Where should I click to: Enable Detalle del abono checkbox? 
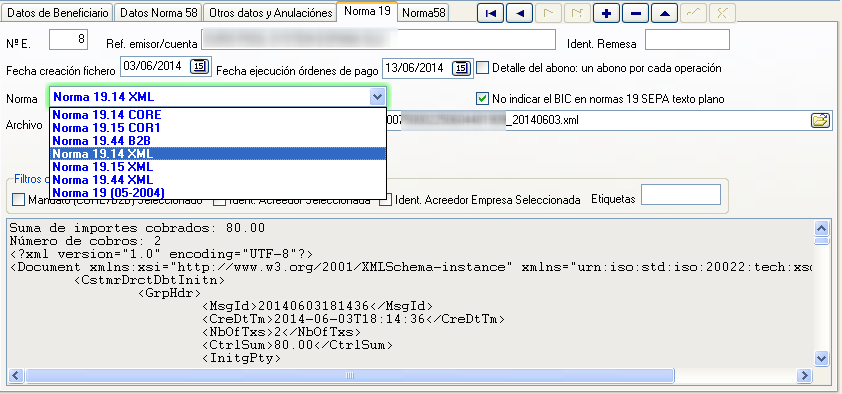pos(483,68)
